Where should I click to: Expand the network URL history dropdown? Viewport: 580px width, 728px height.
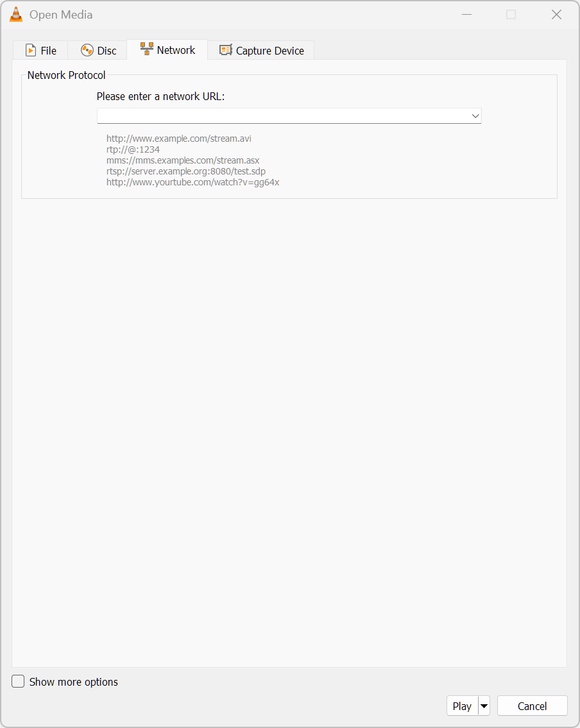tap(475, 115)
